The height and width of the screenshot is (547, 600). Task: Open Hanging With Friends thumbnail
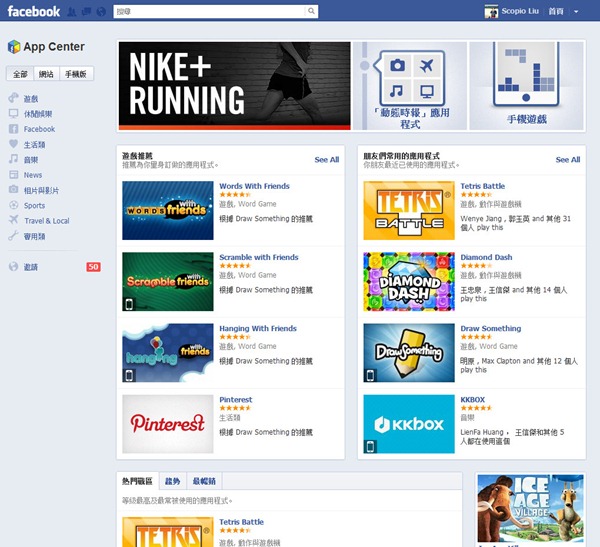(x=168, y=353)
